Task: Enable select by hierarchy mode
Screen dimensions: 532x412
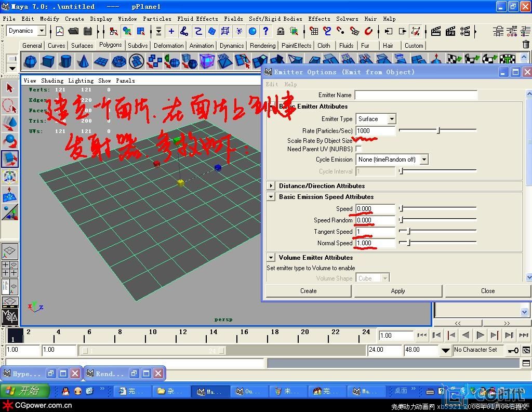Action: click(x=114, y=32)
